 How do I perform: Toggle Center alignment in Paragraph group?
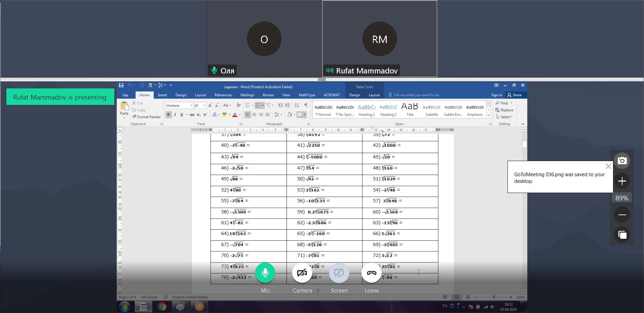point(254,115)
